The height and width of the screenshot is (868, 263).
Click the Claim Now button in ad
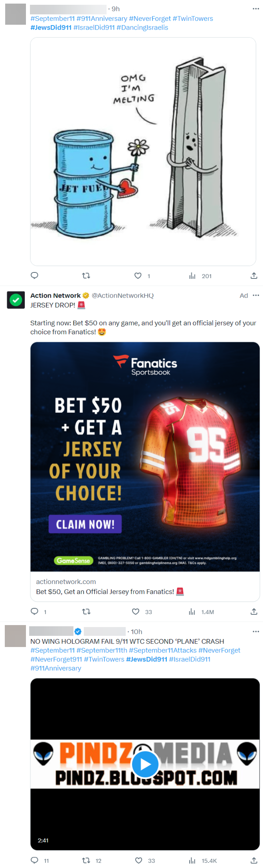coord(85,524)
